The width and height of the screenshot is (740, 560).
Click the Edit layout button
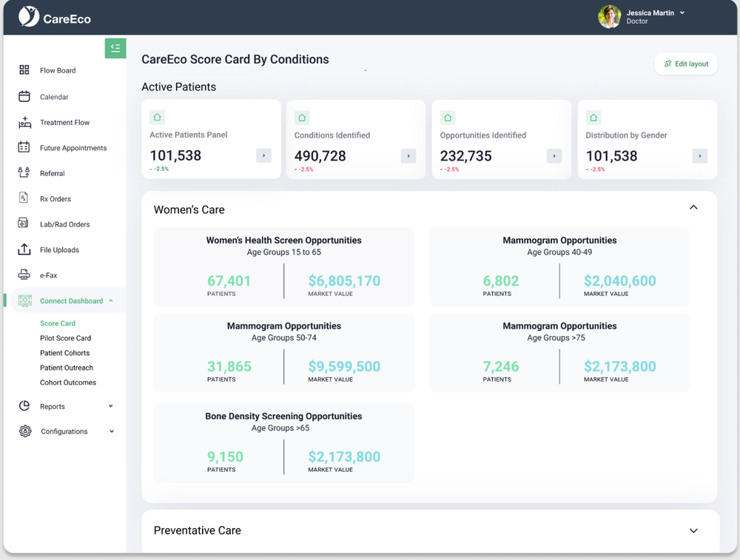686,64
